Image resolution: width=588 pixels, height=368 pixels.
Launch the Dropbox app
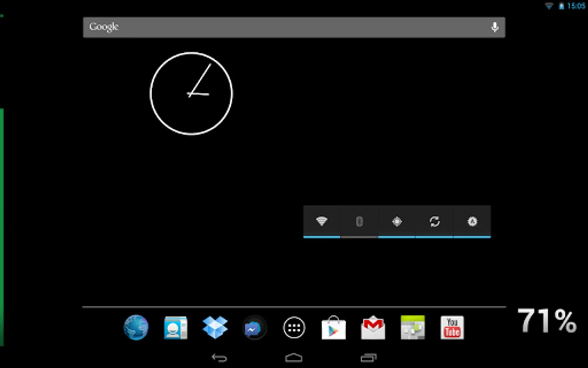point(215,328)
